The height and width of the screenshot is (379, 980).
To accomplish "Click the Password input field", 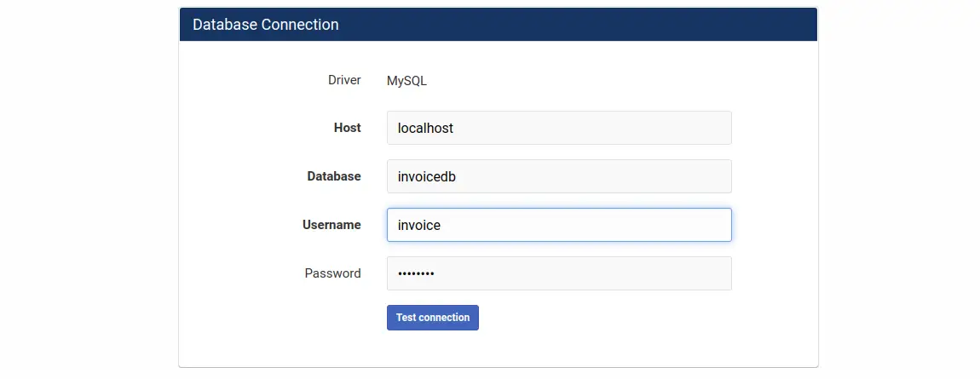I will coord(558,273).
